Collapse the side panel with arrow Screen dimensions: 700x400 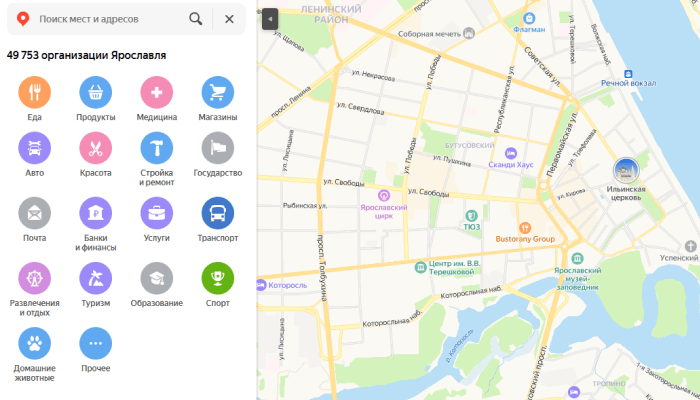(268, 19)
